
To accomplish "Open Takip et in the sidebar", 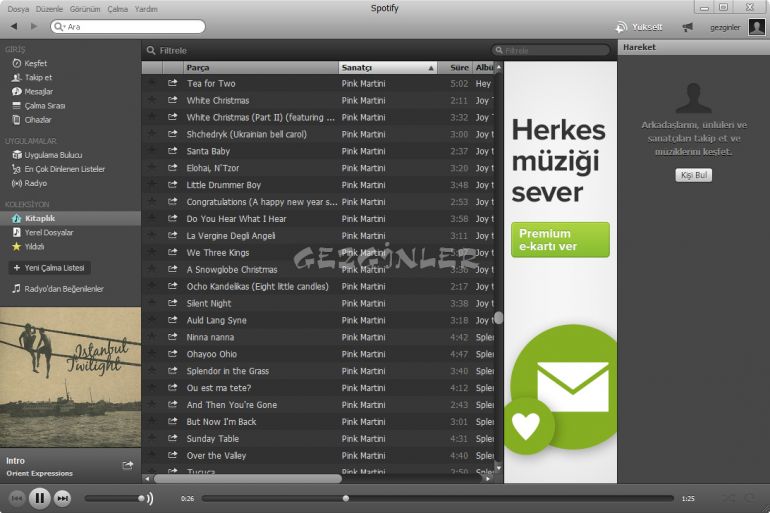I will [32, 78].
